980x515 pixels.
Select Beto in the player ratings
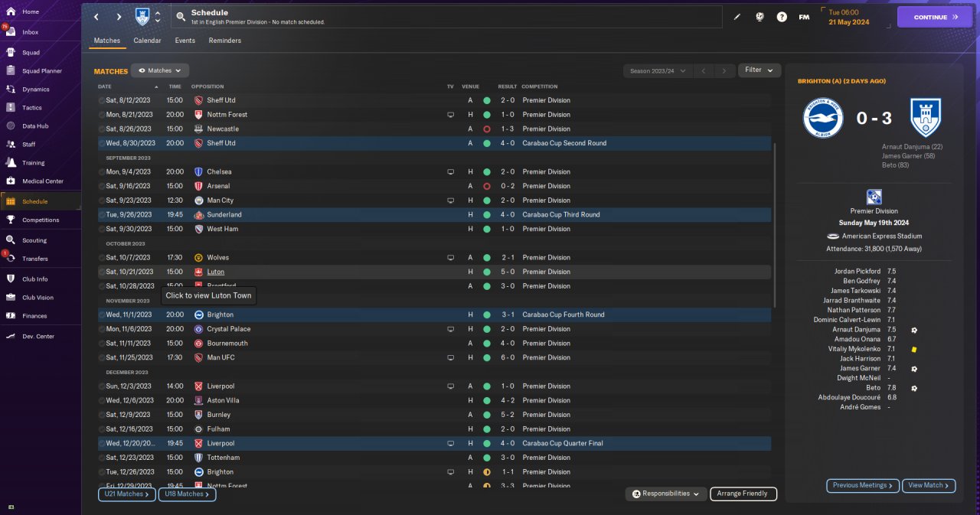(873, 388)
